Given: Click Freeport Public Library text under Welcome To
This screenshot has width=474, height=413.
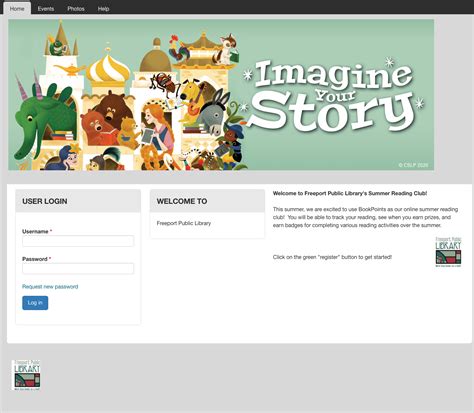Looking at the screenshot, I should [x=184, y=223].
